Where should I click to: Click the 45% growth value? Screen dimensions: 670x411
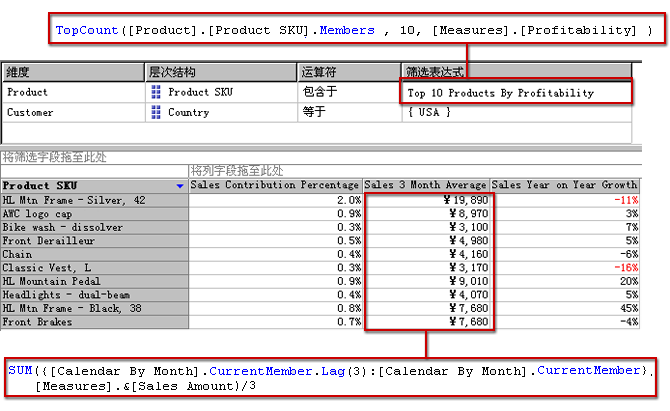[x=629, y=308]
